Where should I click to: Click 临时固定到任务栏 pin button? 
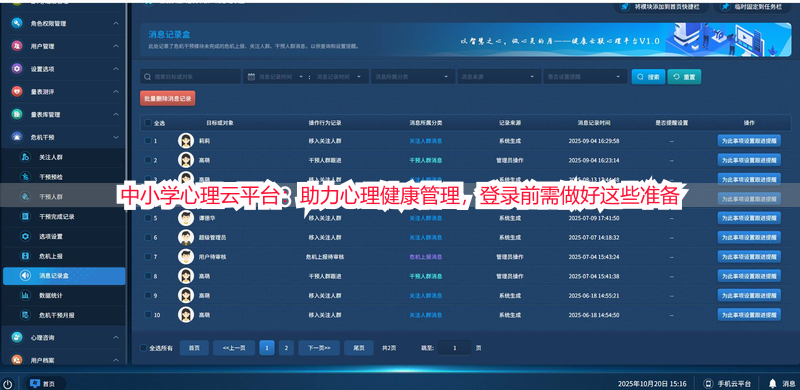pos(754,7)
